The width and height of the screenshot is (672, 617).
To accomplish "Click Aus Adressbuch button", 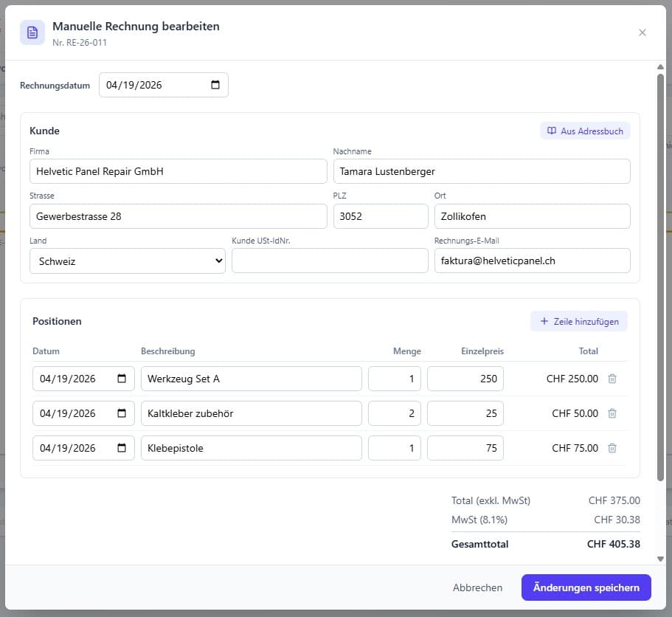I will pos(585,131).
